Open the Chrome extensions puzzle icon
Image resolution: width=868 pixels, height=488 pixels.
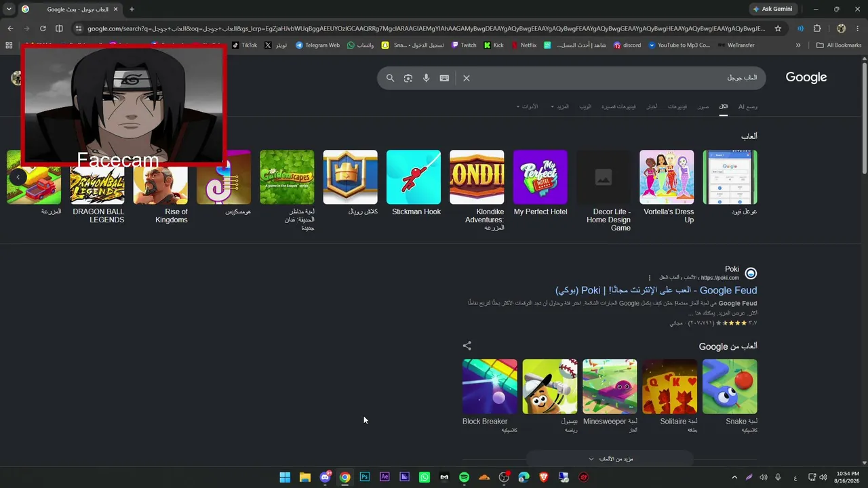pos(817,28)
